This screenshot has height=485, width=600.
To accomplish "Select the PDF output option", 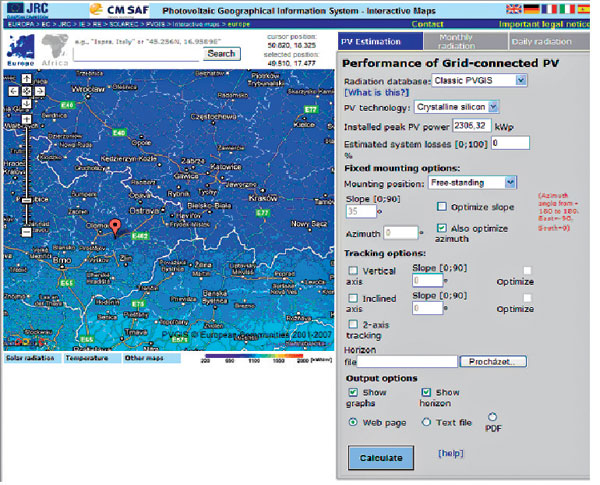I will [492, 417].
